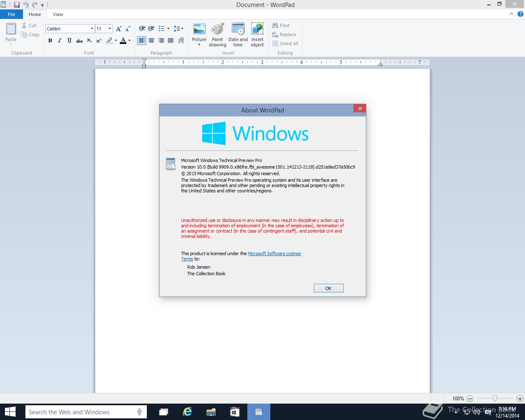Expand the font color dropdown arrow
The image size is (525, 420).
[129, 41]
